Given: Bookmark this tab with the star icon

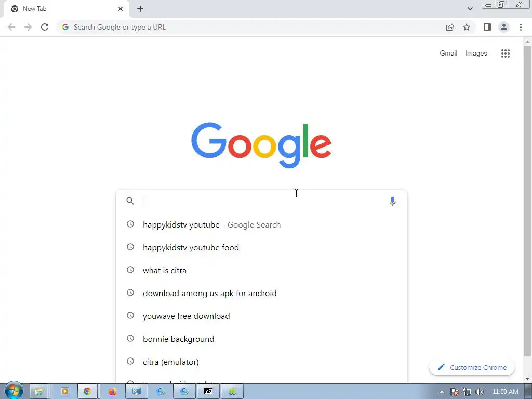Looking at the screenshot, I should click(x=467, y=27).
